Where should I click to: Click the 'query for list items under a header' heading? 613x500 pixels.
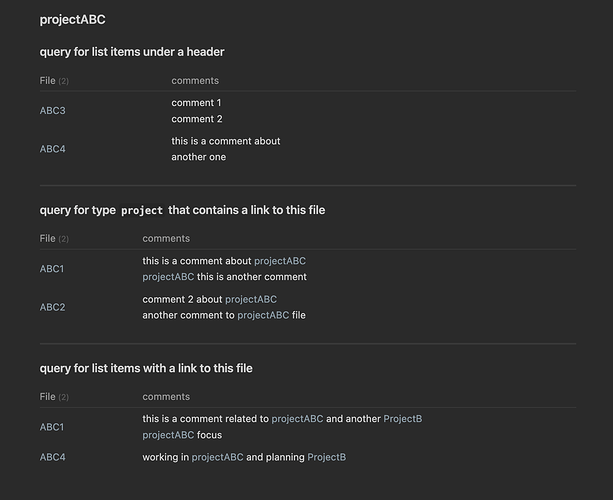tap(132, 52)
